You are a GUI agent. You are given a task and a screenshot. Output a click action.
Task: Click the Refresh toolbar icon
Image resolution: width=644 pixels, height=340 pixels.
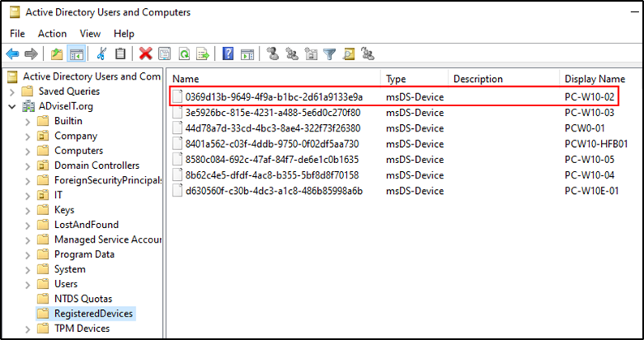point(184,54)
